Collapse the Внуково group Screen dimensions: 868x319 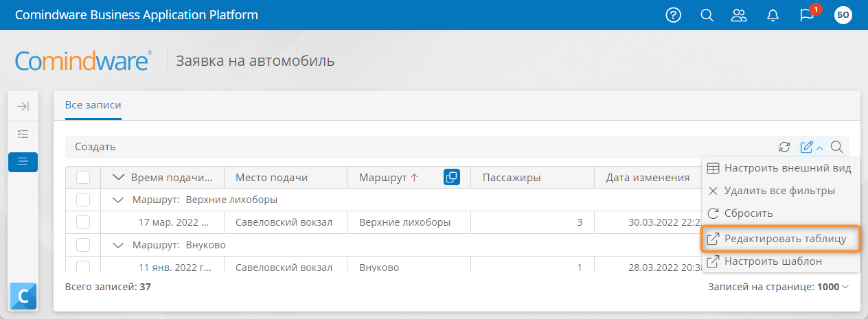tap(117, 245)
